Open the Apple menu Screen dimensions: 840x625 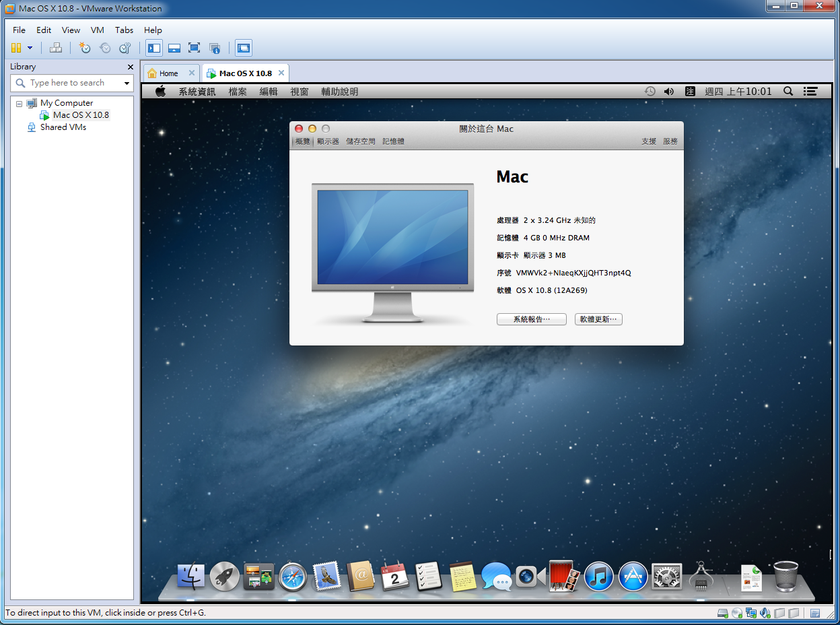pos(160,92)
